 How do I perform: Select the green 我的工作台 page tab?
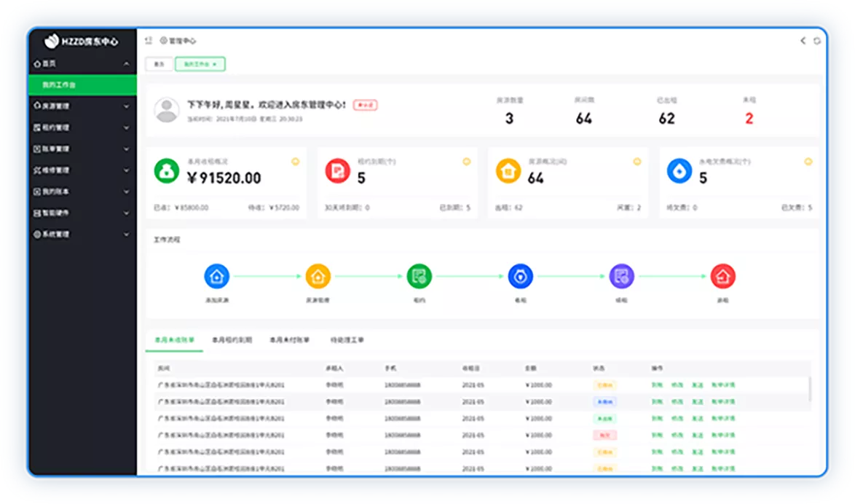(200, 64)
